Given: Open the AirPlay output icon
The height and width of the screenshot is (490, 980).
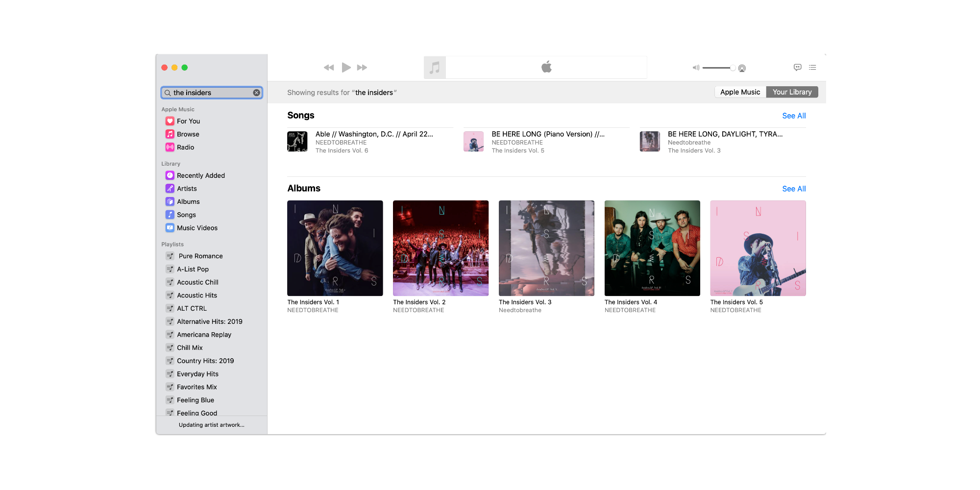Looking at the screenshot, I should coord(742,68).
